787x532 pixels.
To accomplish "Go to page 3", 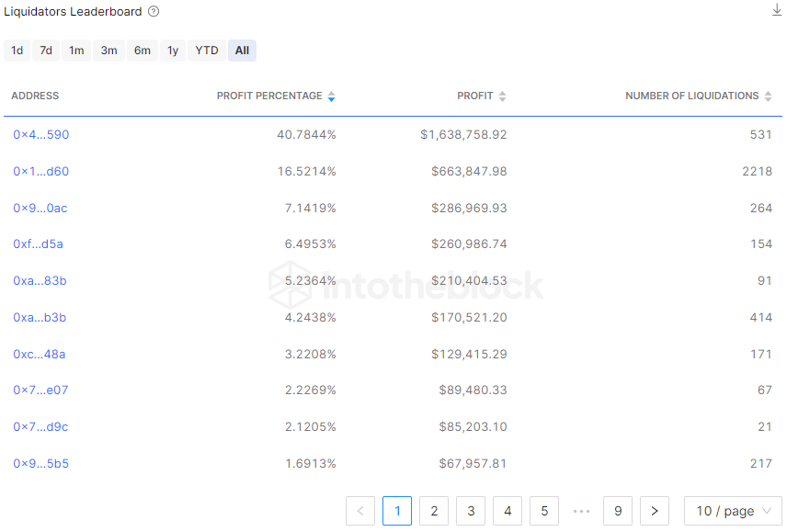I will point(471,511).
